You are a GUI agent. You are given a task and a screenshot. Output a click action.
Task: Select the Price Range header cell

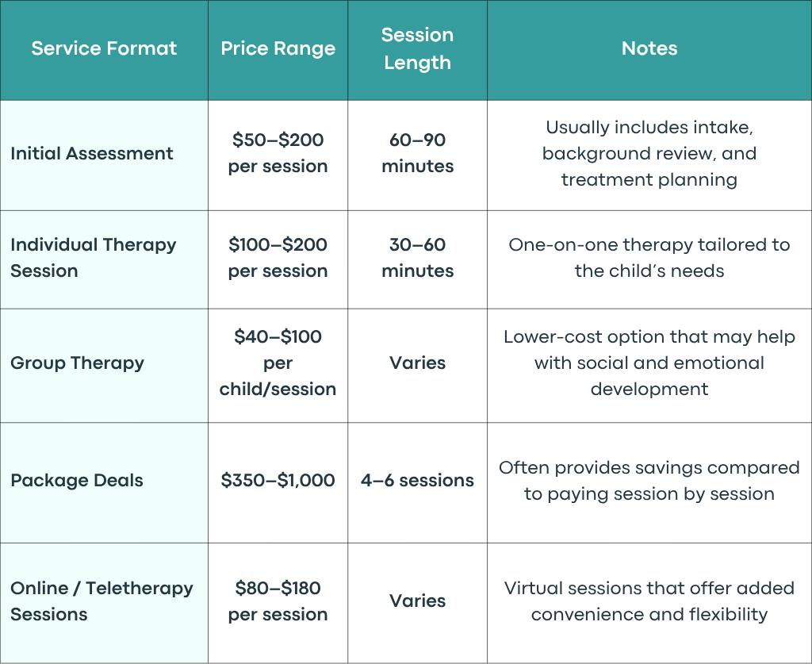[278, 48]
